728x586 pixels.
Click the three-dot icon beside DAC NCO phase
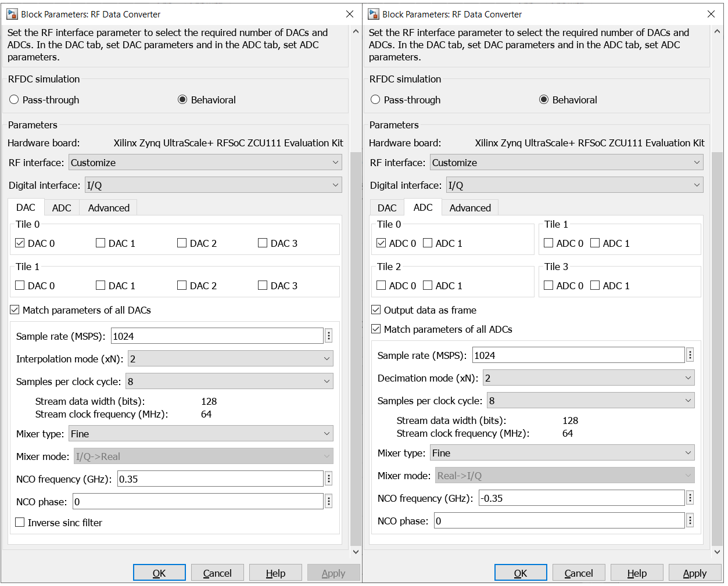(328, 501)
